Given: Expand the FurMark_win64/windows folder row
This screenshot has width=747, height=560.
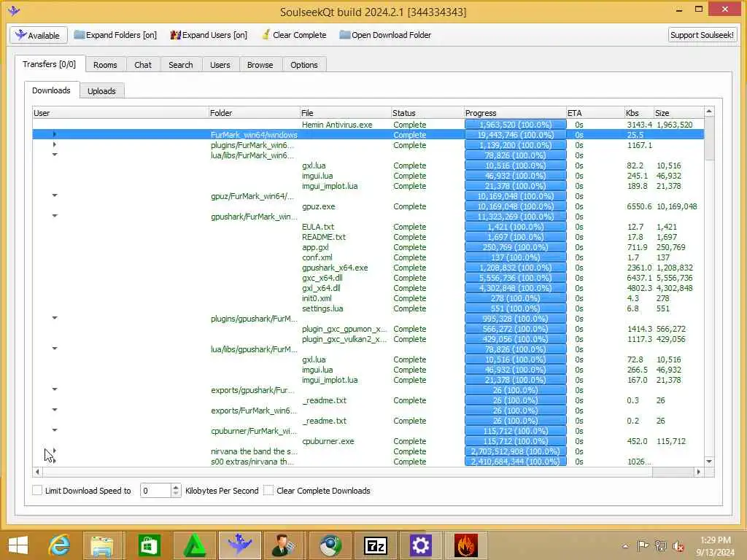Looking at the screenshot, I should coord(54,135).
